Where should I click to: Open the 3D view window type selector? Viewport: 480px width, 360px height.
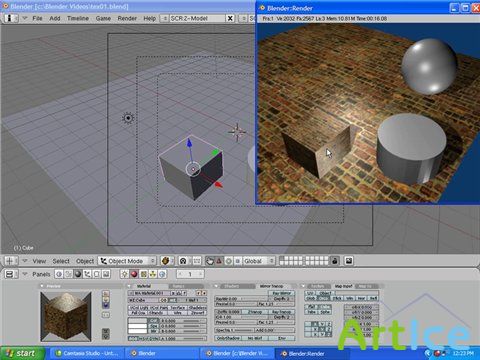point(10,261)
